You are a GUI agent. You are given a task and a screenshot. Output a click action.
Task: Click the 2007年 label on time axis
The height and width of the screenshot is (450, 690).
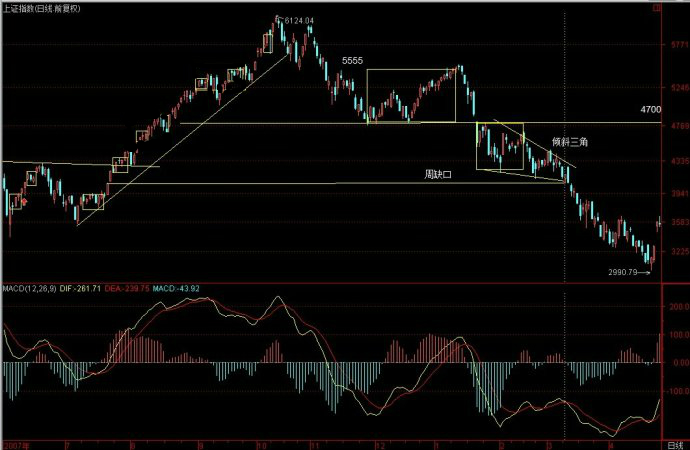pyautogui.click(x=13, y=443)
